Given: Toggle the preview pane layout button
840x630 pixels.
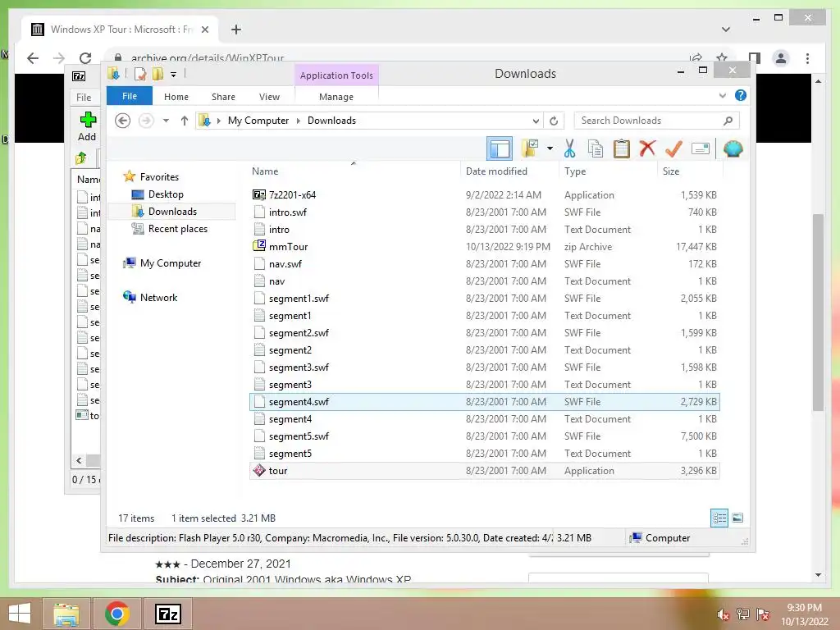Looking at the screenshot, I should tap(500, 148).
